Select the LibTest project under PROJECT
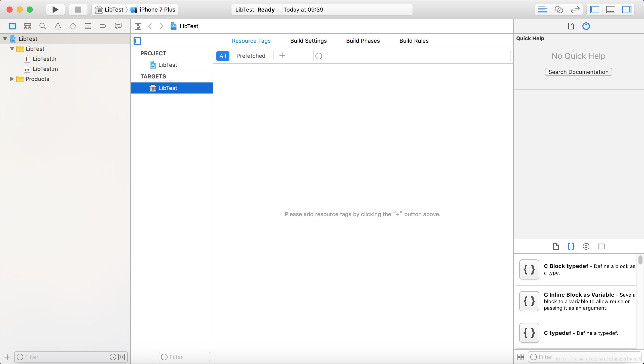Image resolution: width=644 pixels, height=364 pixels. [172, 65]
